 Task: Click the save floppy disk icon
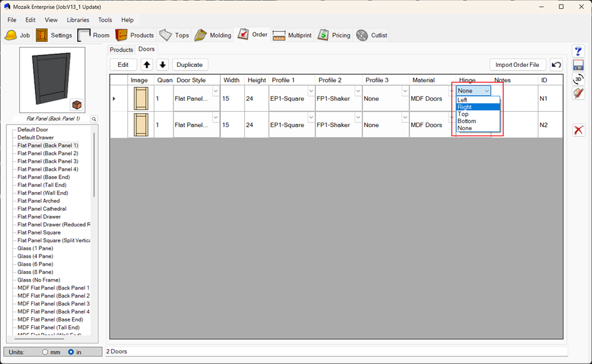point(578,65)
